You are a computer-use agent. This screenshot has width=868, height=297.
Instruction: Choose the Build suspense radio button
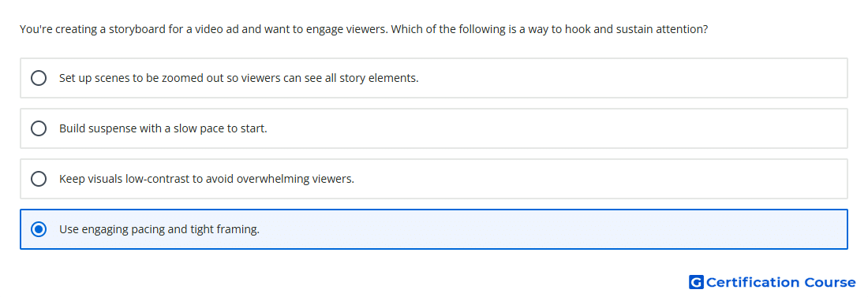(39, 128)
